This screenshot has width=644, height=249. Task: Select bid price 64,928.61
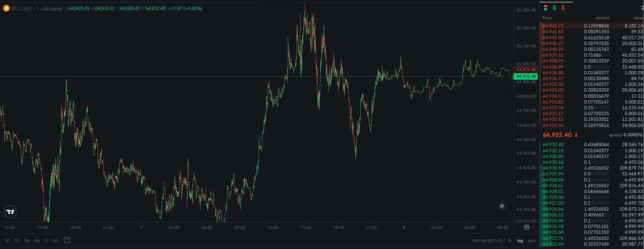coord(553,186)
